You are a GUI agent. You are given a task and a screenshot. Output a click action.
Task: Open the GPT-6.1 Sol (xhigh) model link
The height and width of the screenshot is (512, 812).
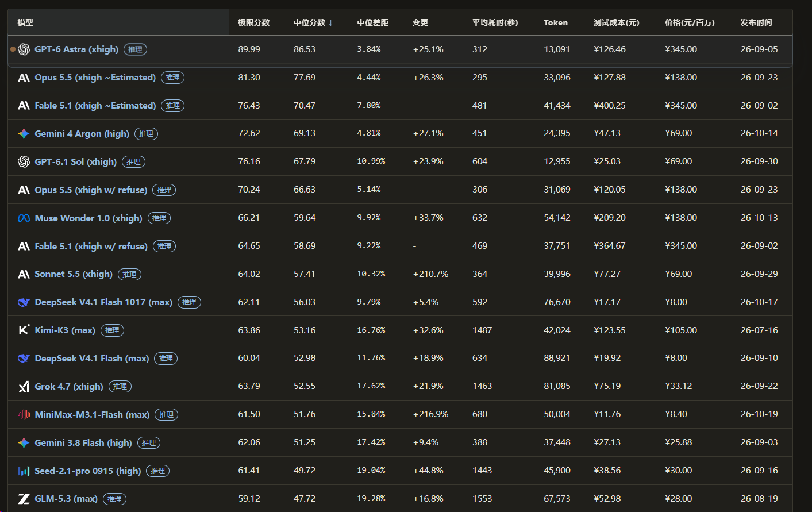point(76,162)
